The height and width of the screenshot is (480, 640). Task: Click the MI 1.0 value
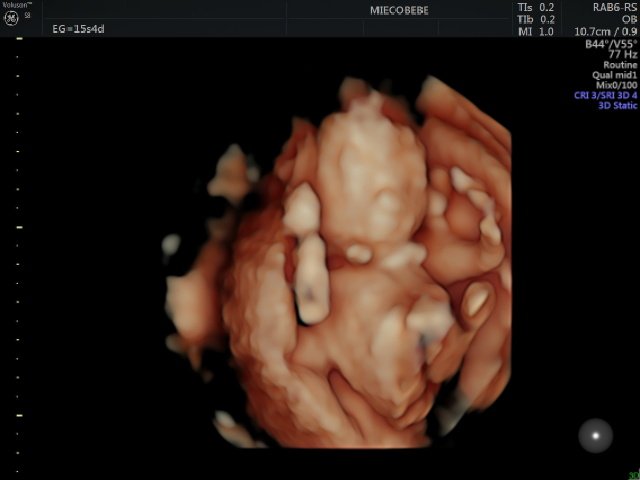coord(536,31)
